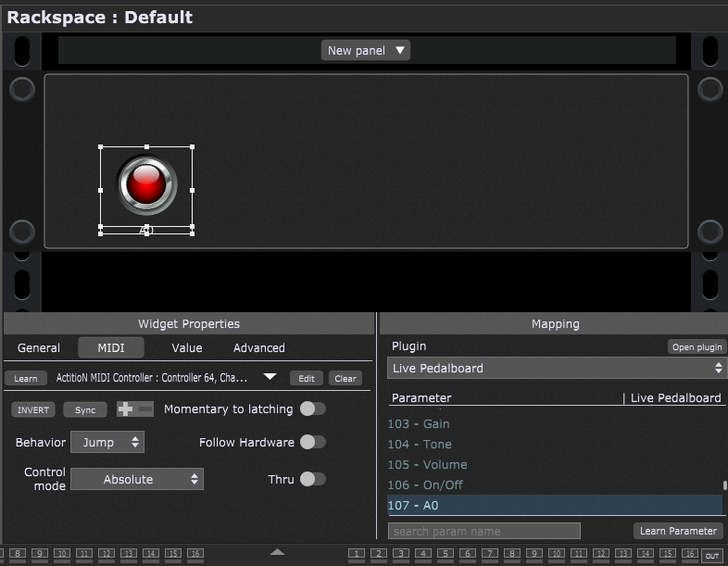Open the New panel dropdown
Viewport: 728px width, 566px height.
pos(366,50)
